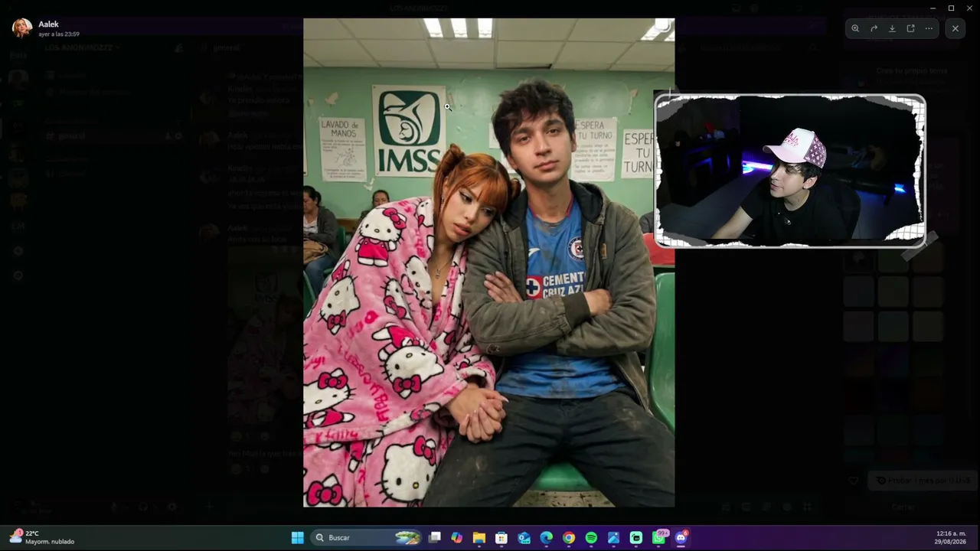Switch to Discord in the taskbar
This screenshot has width=980, height=551.
681,537
